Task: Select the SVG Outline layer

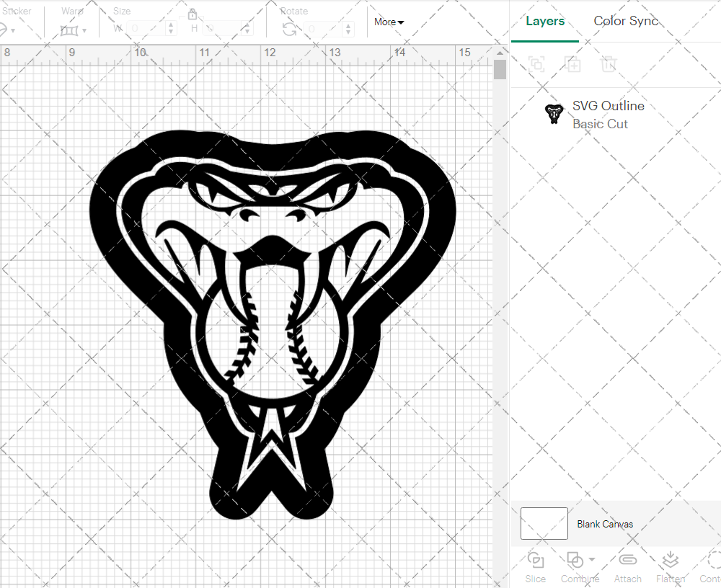Action: click(x=609, y=106)
